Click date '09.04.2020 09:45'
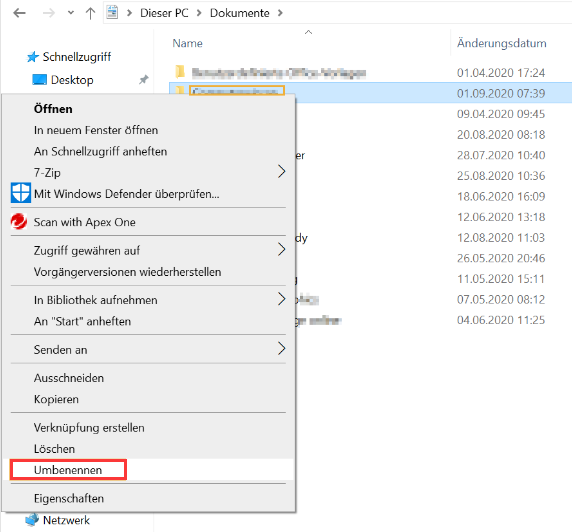The width and height of the screenshot is (572, 532). coord(501,114)
